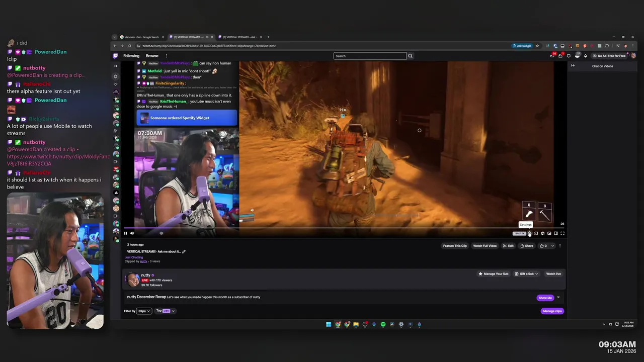644x362 pixels.
Task: Click the 1440P 2K quality badge
Action: [519, 233]
